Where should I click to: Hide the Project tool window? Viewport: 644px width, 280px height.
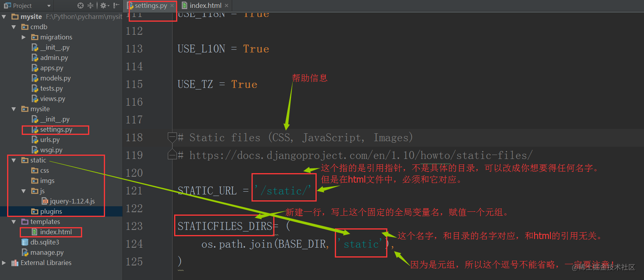[116, 6]
